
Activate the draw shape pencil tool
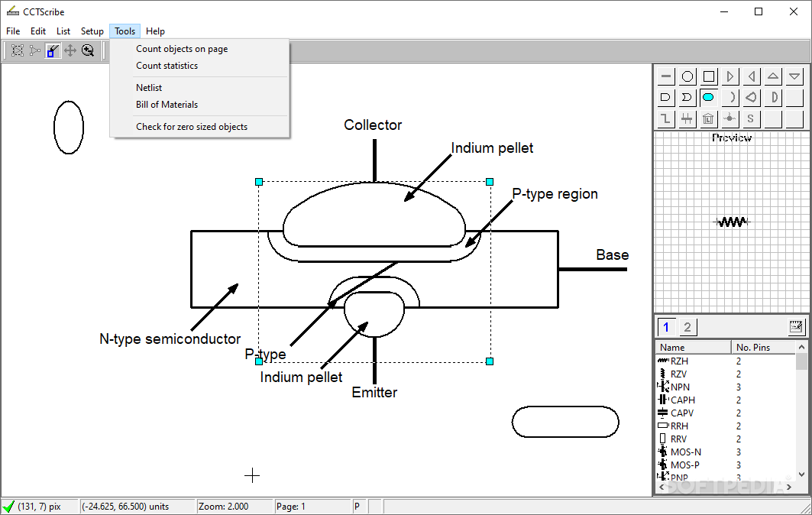(53, 50)
